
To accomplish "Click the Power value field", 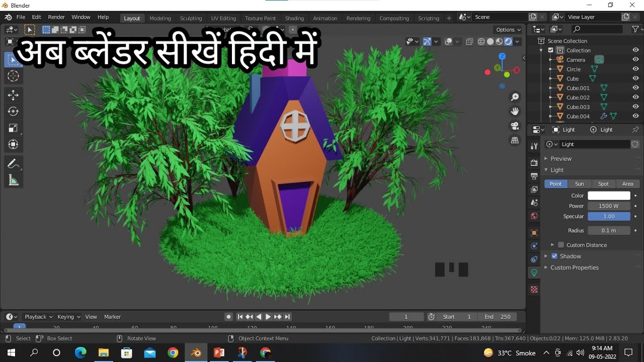I will (609, 206).
